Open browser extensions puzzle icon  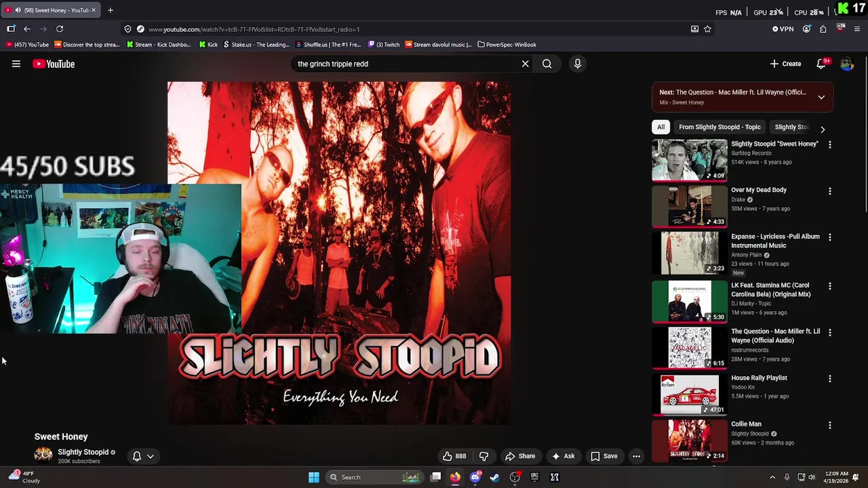tap(823, 29)
